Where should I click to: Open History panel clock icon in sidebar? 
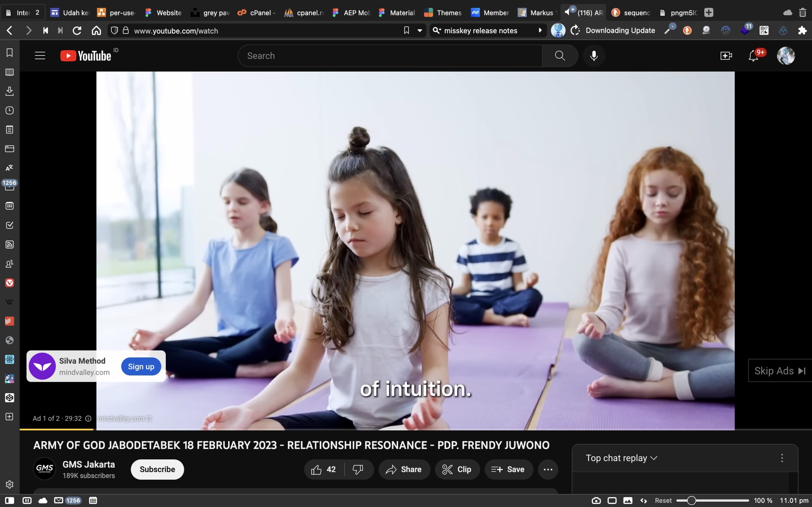(x=10, y=110)
